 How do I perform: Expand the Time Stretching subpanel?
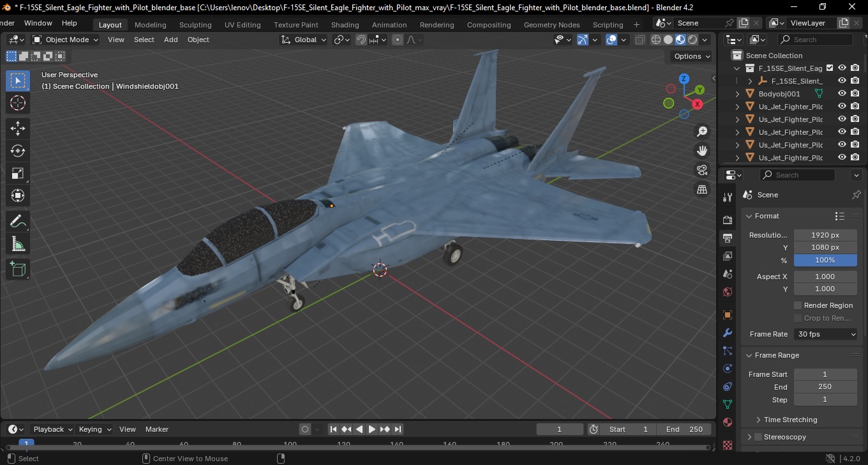(x=758, y=420)
